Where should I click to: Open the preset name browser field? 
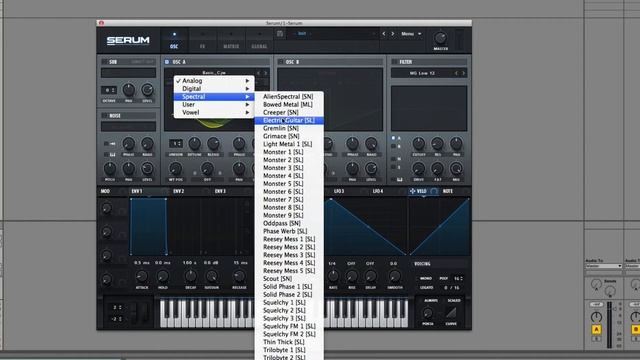[334, 34]
